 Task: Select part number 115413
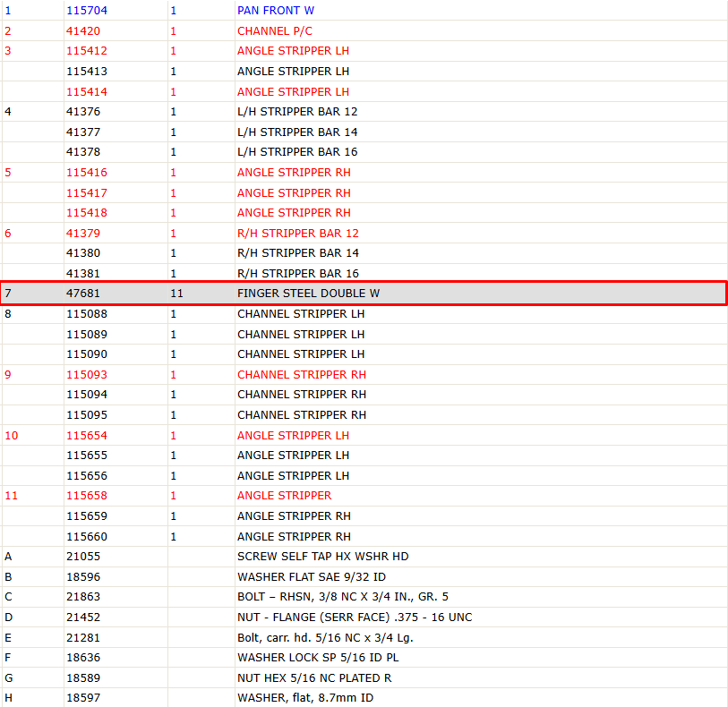[87, 72]
